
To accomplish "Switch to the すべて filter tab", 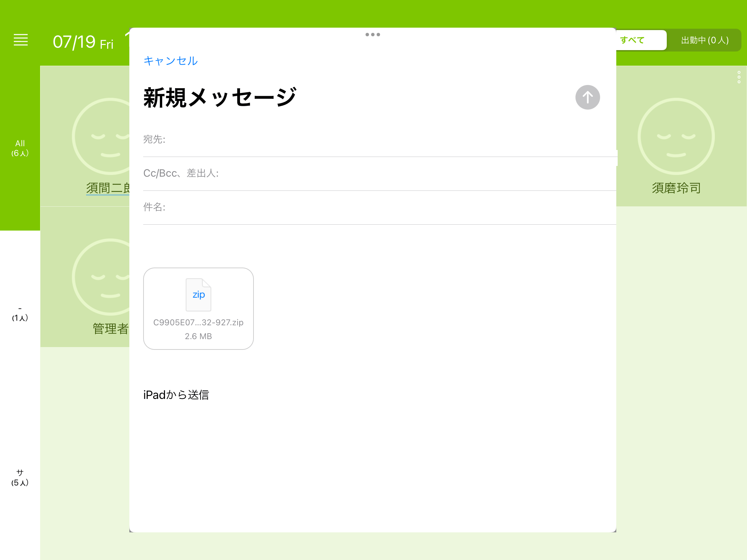I will point(632,40).
